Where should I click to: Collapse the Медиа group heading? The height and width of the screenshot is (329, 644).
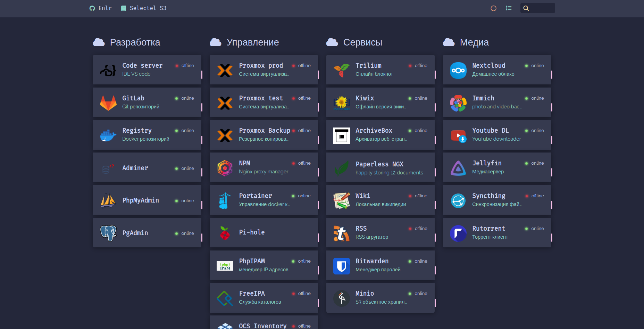tap(466, 42)
